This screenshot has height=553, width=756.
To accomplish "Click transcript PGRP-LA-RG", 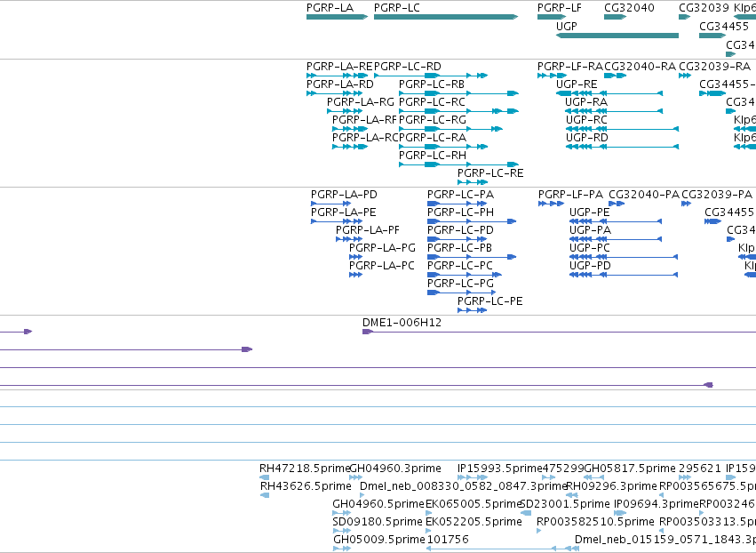I will click(x=345, y=111).
